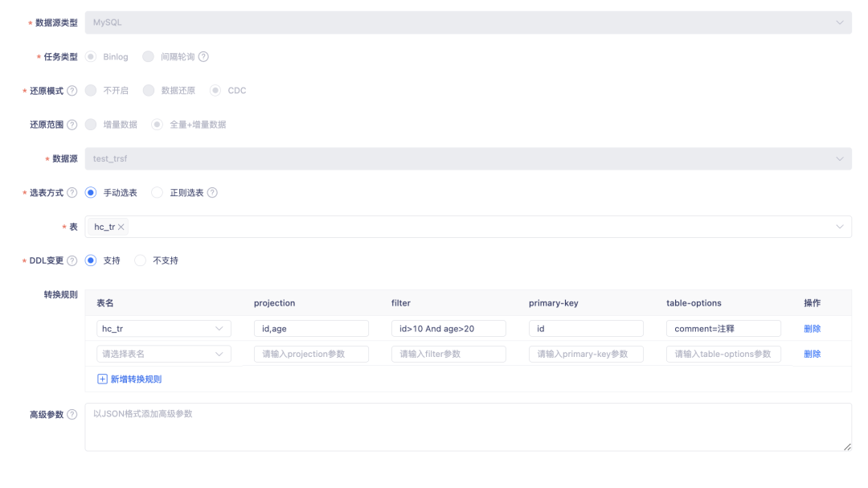Select 支持 for DDL变更
Screen dimensions: 868x488
point(91,260)
